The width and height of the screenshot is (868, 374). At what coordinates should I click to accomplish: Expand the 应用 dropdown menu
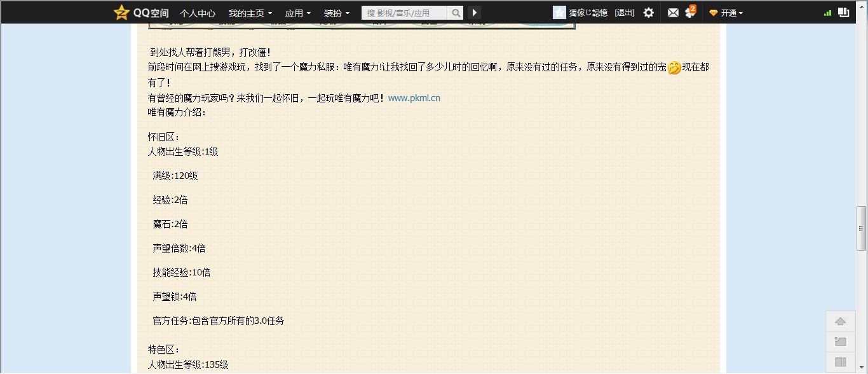point(297,13)
